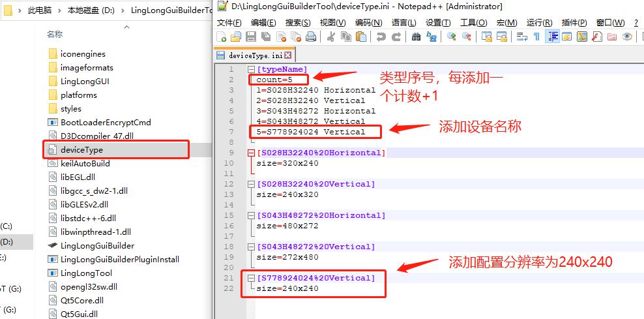The width and height of the screenshot is (644, 319).
Task: Open the Function List toolbar icon
Action: 597,37
